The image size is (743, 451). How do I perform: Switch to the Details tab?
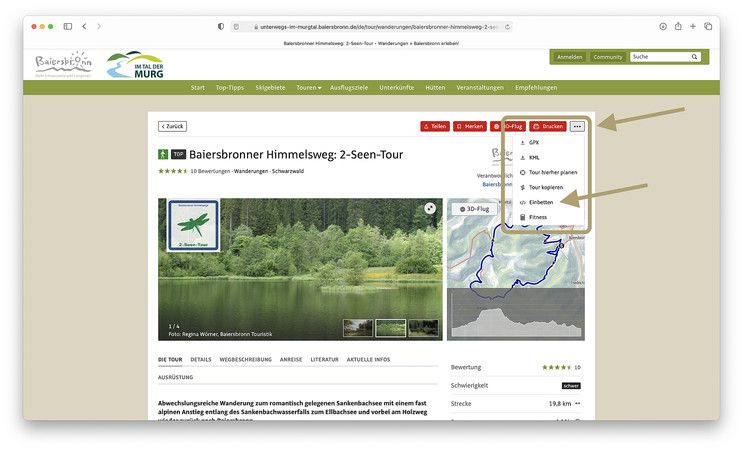tap(201, 360)
